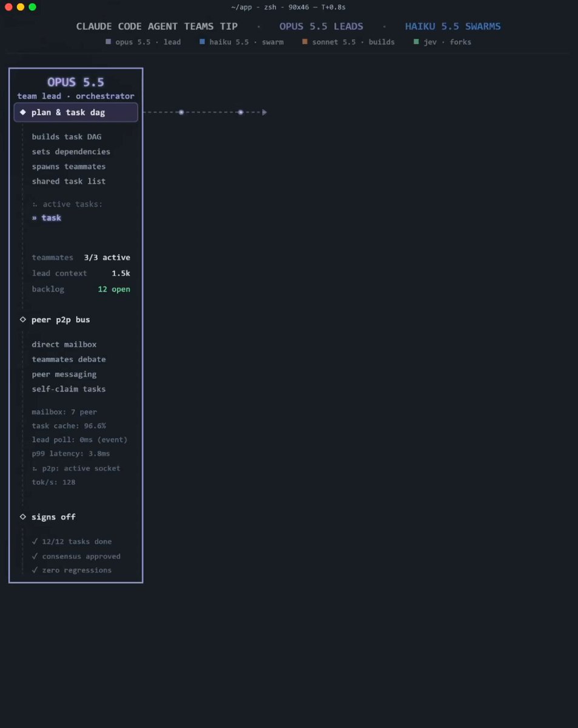Select the sets dependencies line

[71, 152]
